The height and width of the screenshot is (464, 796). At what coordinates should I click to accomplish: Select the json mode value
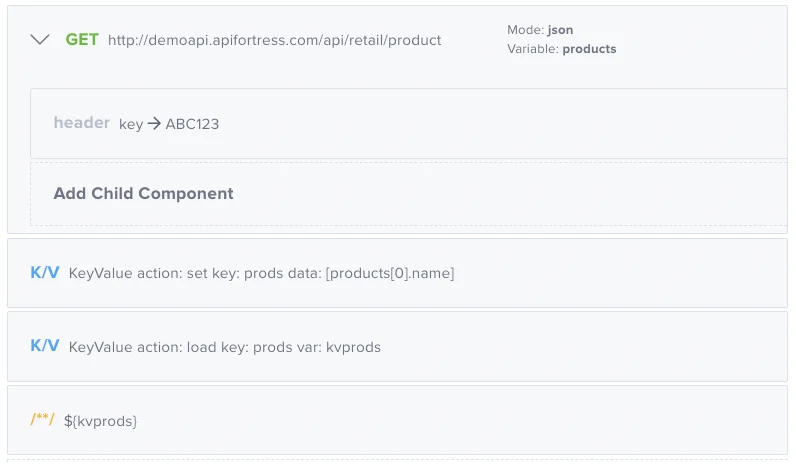(x=560, y=30)
